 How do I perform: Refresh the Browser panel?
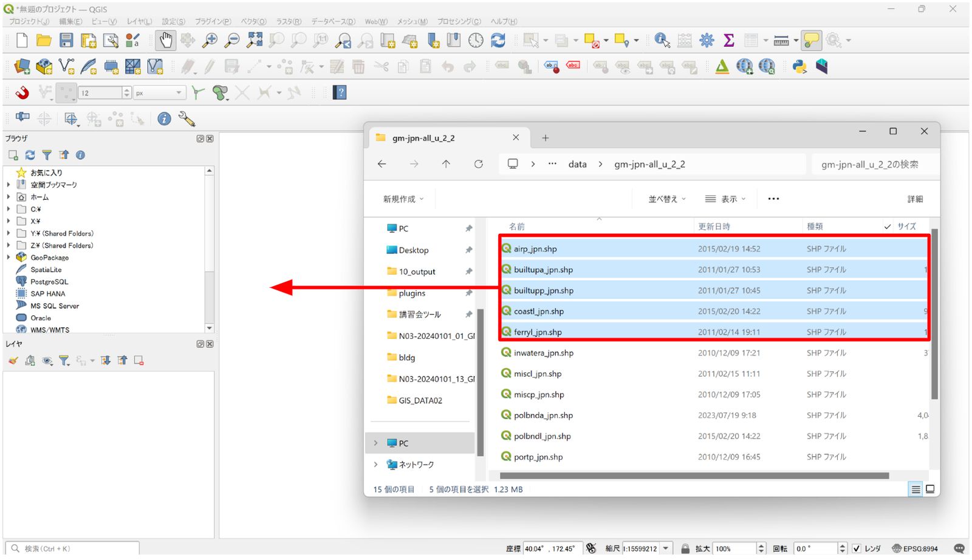point(30,155)
